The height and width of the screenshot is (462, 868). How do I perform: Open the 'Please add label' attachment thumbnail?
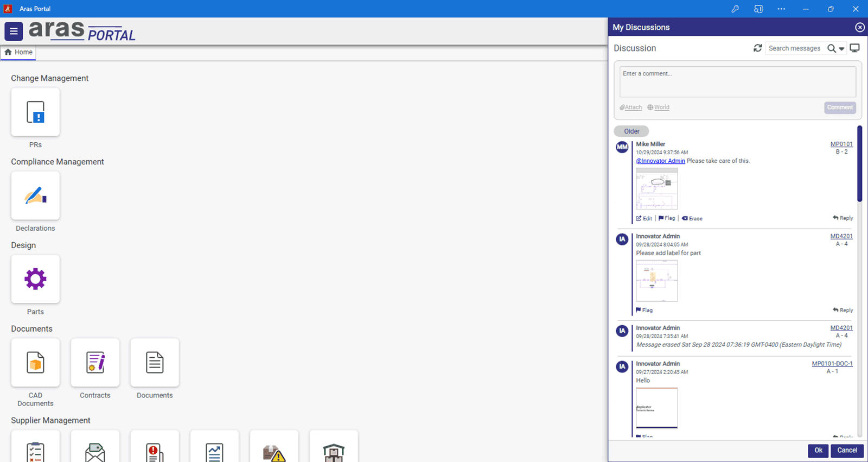click(x=657, y=281)
